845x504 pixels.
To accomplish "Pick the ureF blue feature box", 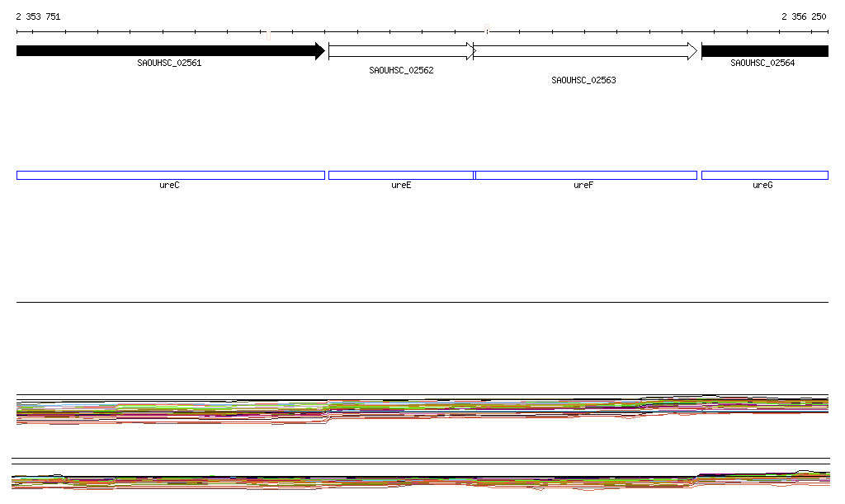I will pos(586,175).
